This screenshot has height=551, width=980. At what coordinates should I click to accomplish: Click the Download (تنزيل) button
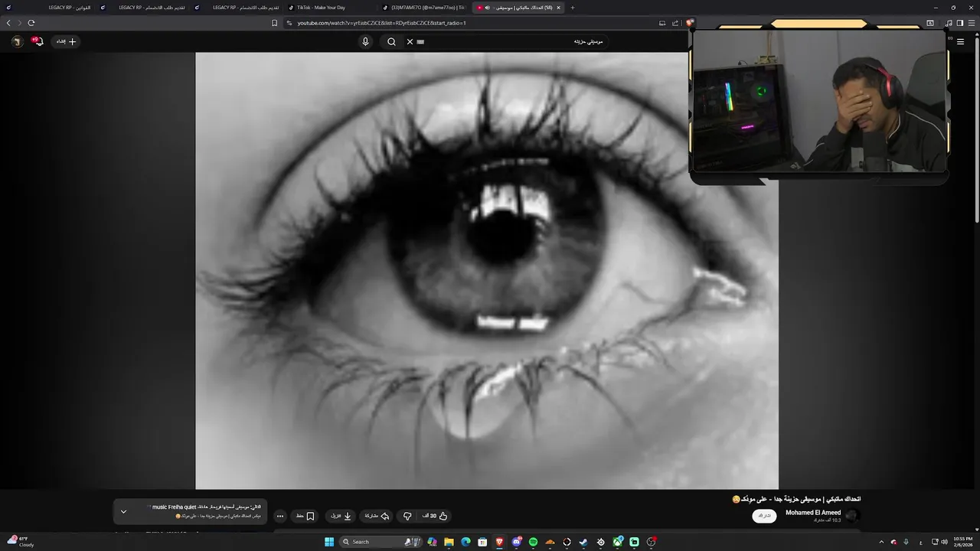tap(341, 516)
